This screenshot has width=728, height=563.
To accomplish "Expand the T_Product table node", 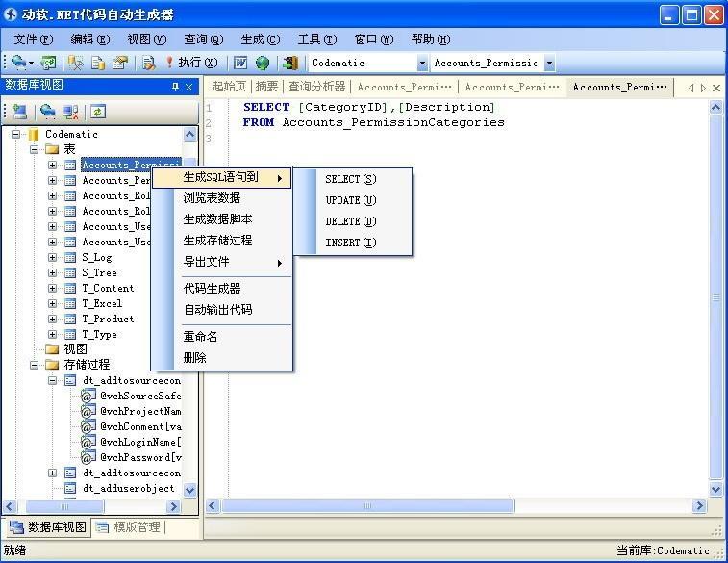I will point(53,319).
